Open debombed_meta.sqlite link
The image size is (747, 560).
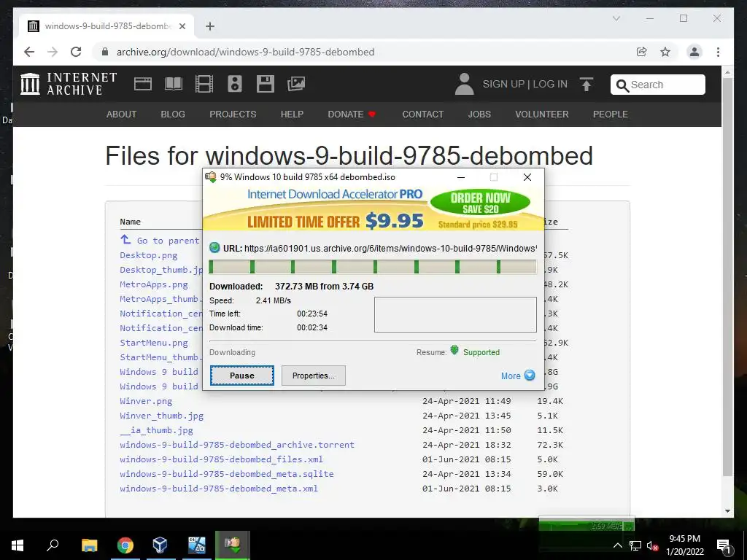point(227,474)
